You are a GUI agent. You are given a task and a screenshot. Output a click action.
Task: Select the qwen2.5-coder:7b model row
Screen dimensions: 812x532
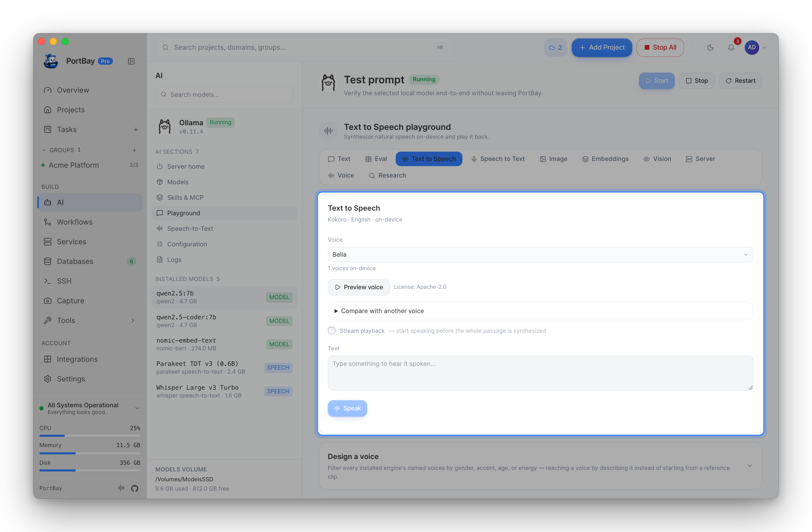224,321
